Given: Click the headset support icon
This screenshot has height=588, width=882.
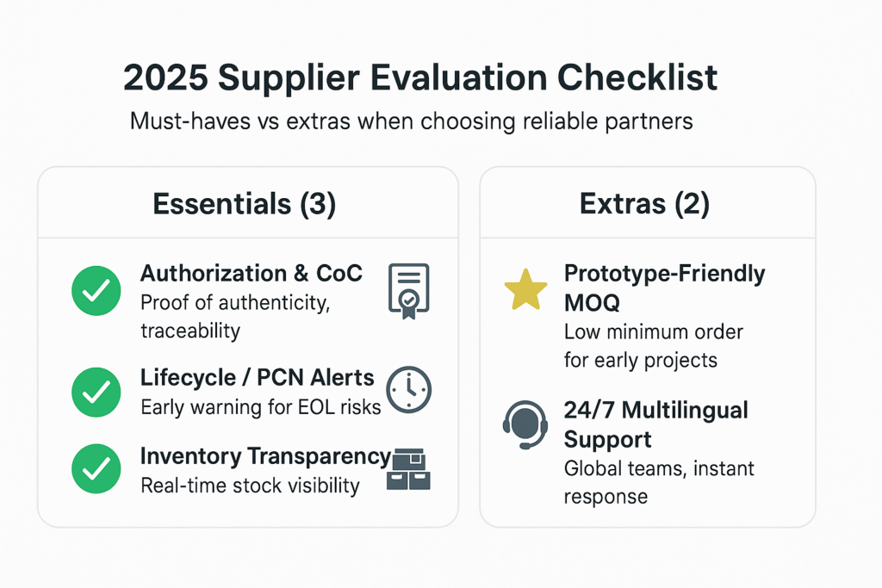Looking at the screenshot, I should (x=525, y=425).
